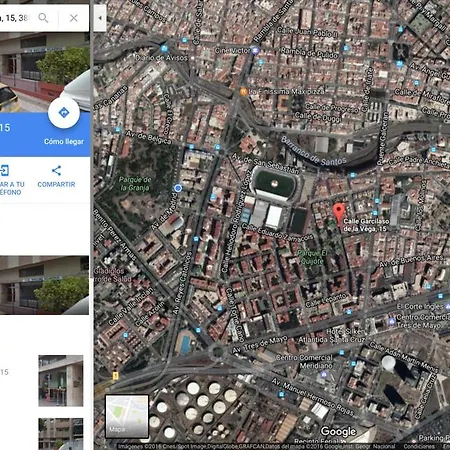
Task: Select the Cine Víctor marker icon
Action: coord(255,50)
